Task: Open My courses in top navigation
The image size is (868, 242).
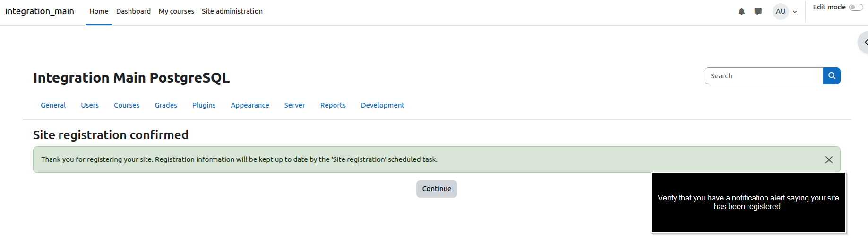Action: pyautogui.click(x=176, y=11)
